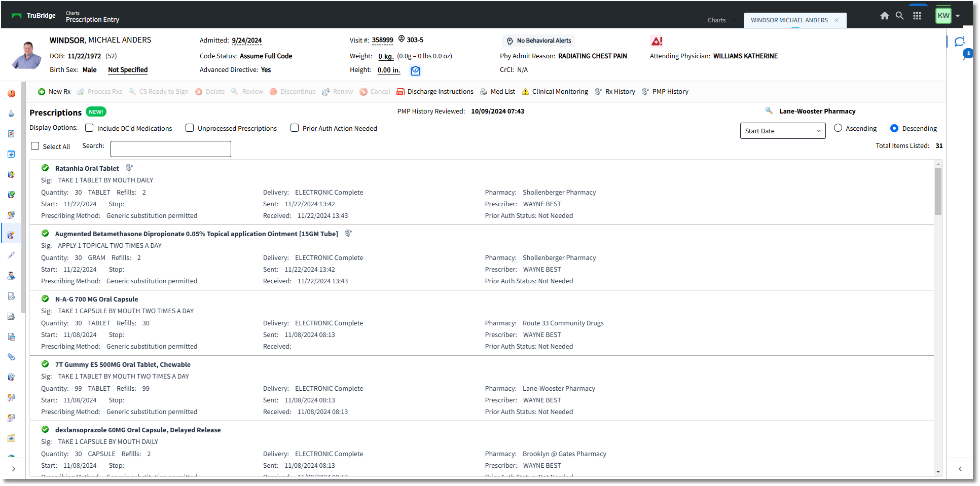The width and height of the screenshot is (980, 486).
Task: Click the 0.00 in. height link
Action: coord(389,70)
